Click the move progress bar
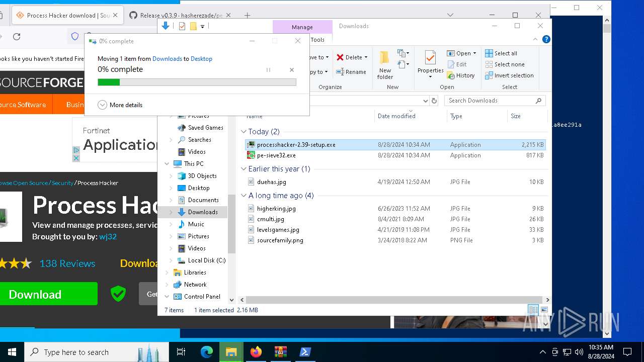The image size is (644, 362). [197, 82]
